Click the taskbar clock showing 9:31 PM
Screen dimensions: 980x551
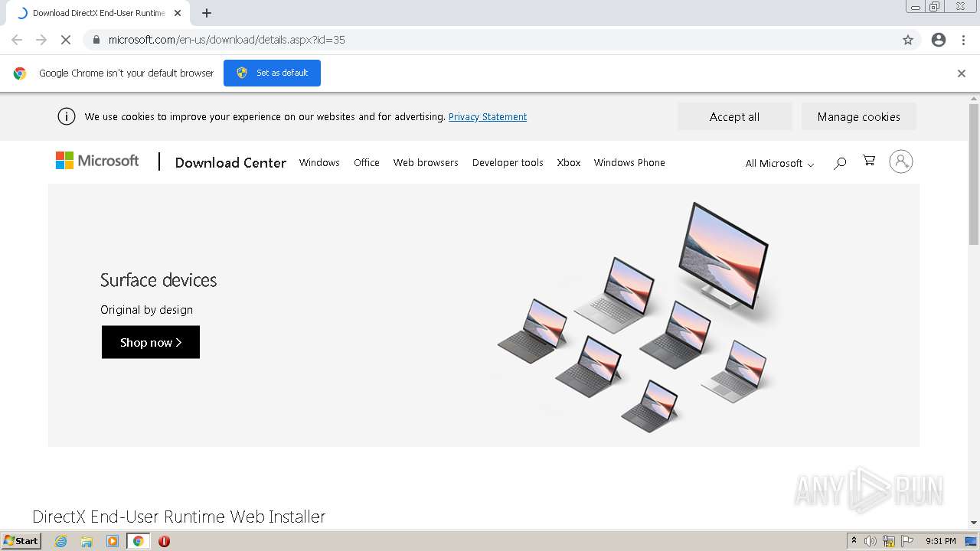941,541
